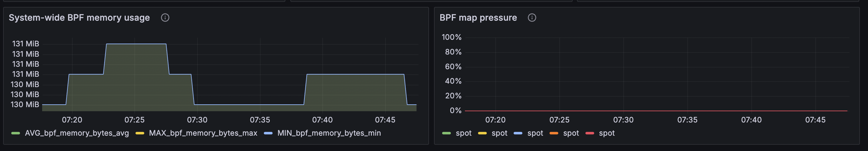Open the BPF map pressure panel title menu
The height and width of the screenshot is (151, 868).
(x=478, y=18)
